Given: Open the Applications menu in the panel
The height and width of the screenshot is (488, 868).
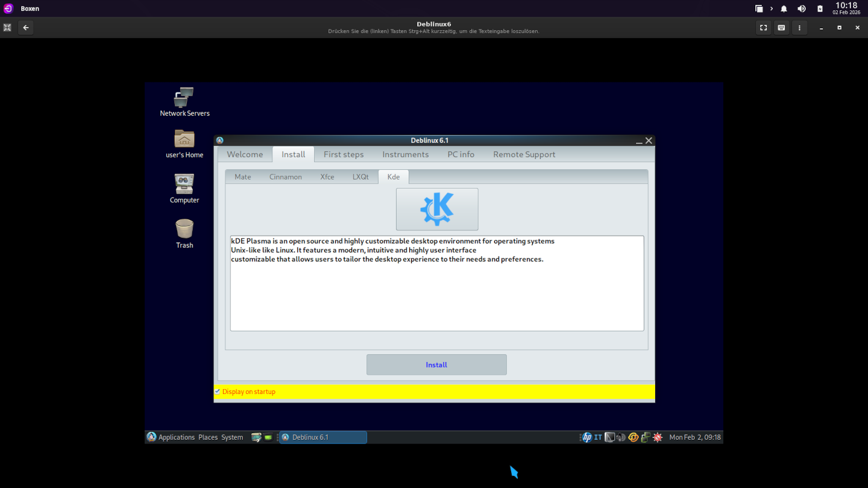Looking at the screenshot, I should (x=171, y=437).
